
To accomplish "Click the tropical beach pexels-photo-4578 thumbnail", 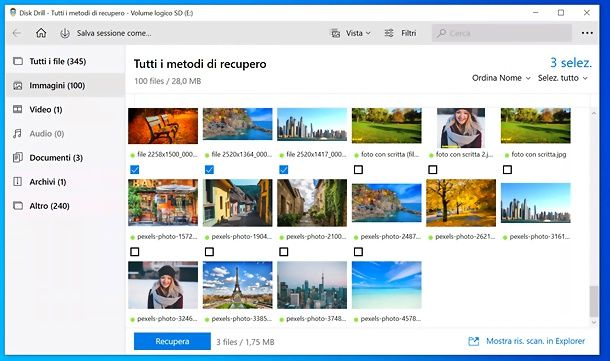I will (387, 285).
